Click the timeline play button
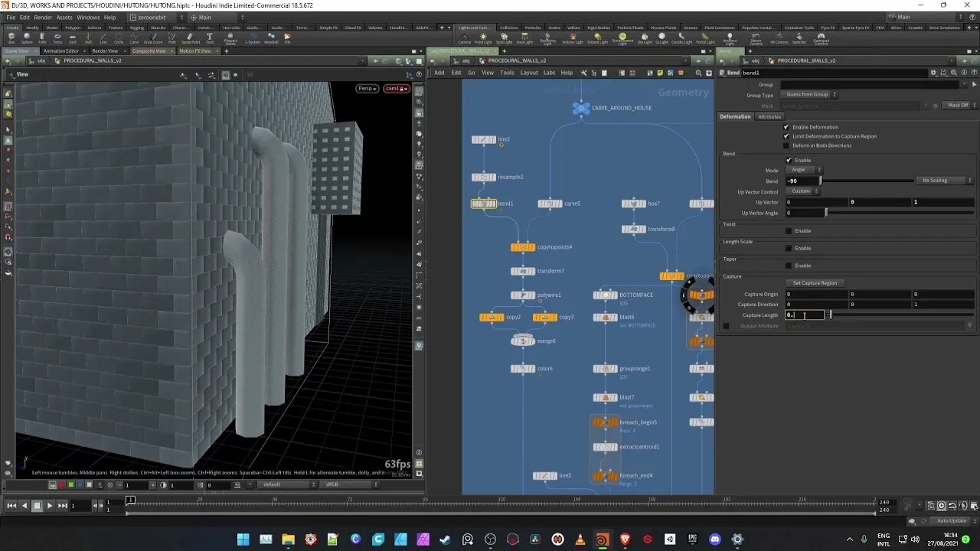980x551 pixels. coord(50,505)
